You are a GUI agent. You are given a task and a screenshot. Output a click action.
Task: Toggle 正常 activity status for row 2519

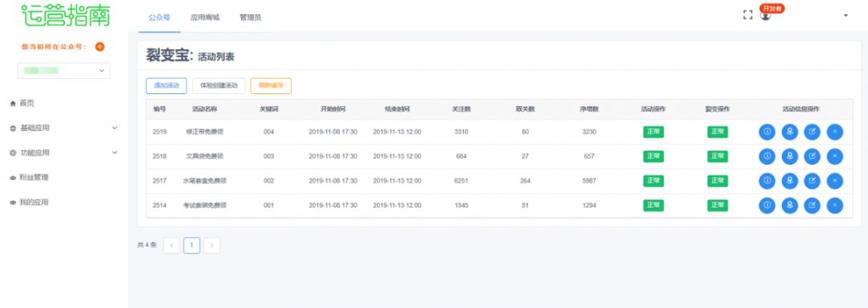tap(653, 132)
